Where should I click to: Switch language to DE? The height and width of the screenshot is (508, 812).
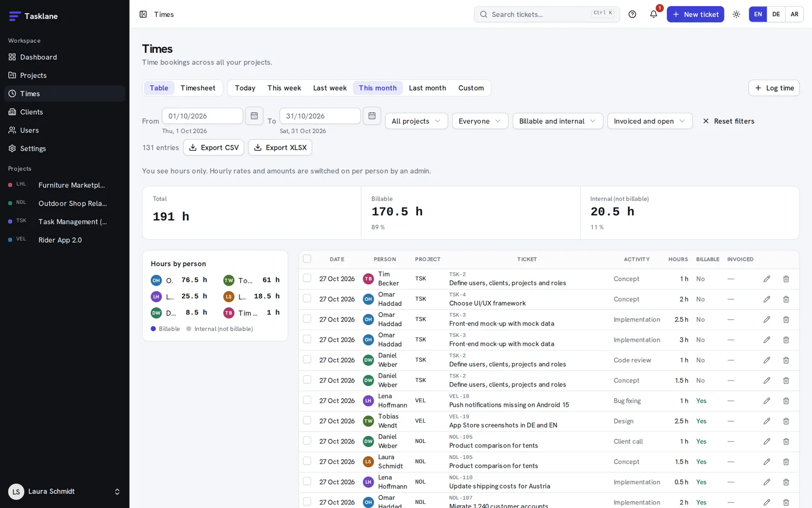[776, 14]
